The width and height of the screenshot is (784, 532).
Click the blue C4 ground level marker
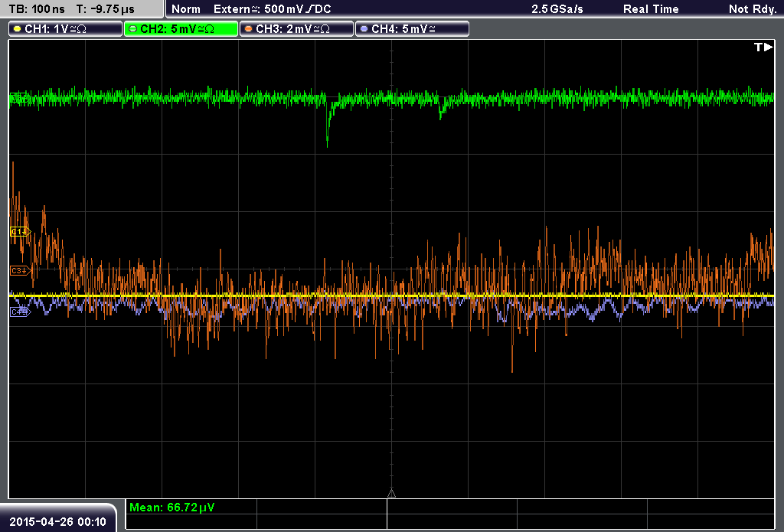[x=20, y=312]
